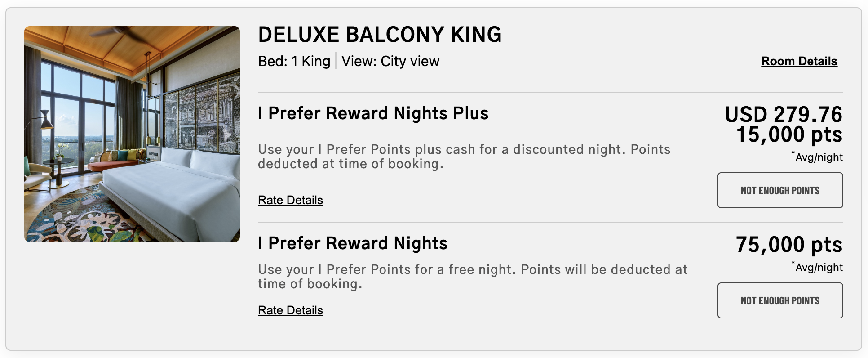Image resolution: width=868 pixels, height=358 pixels.
Task: Click the 15,000 pts label
Action: 803,135
